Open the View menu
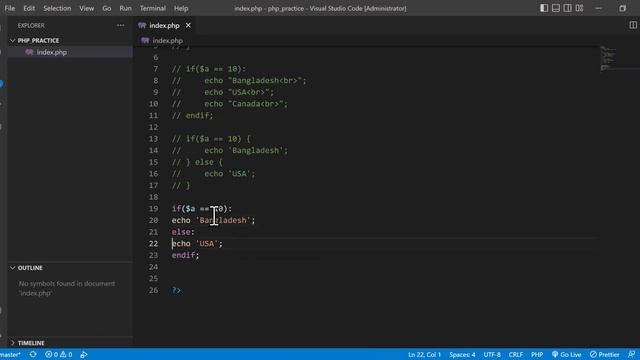This screenshot has height=360, width=640. (x=87, y=8)
